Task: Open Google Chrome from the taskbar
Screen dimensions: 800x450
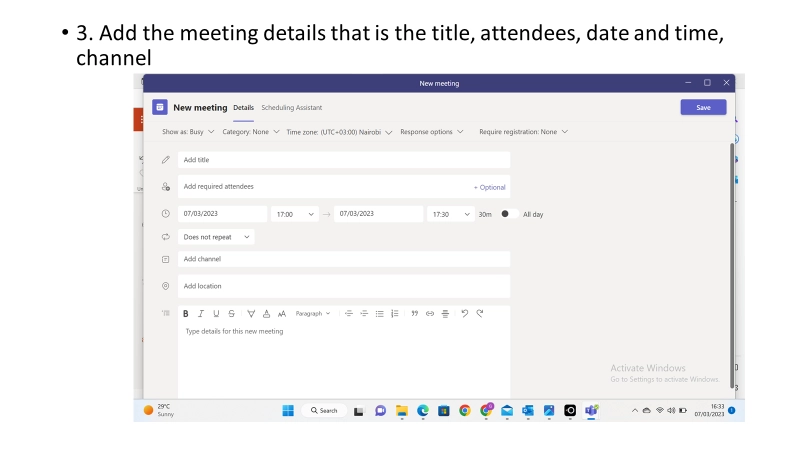Action: pos(465,410)
